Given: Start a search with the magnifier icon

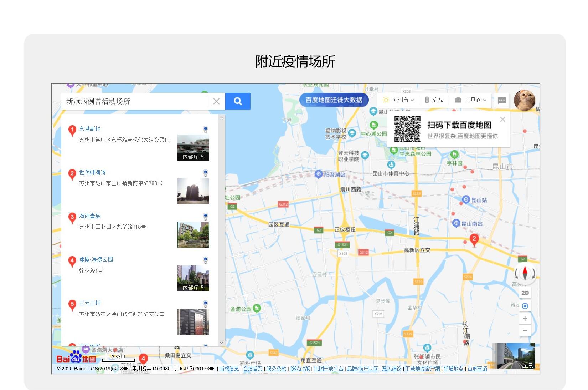Looking at the screenshot, I should (237, 101).
